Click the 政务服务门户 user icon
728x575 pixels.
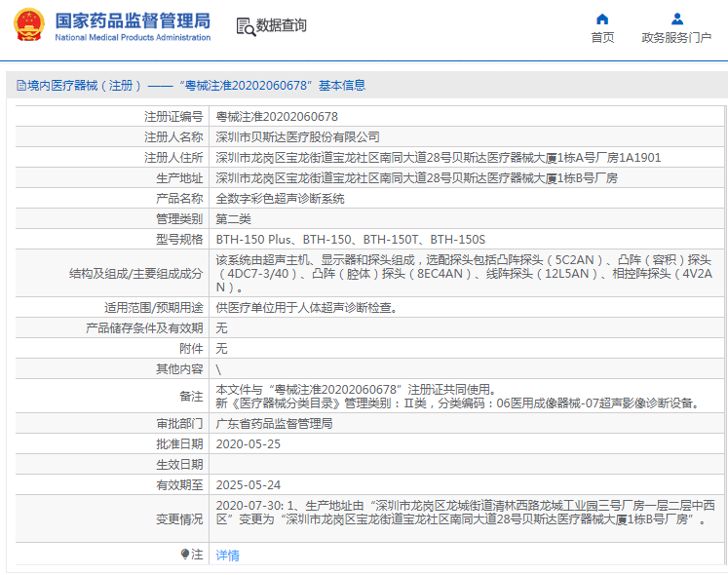pyautogui.click(x=677, y=19)
